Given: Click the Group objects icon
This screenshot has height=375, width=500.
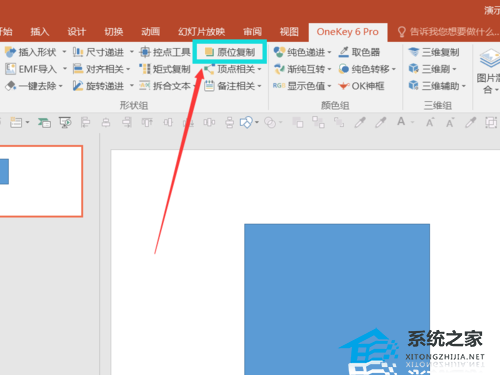Looking at the screenshot, I should tap(318, 122).
